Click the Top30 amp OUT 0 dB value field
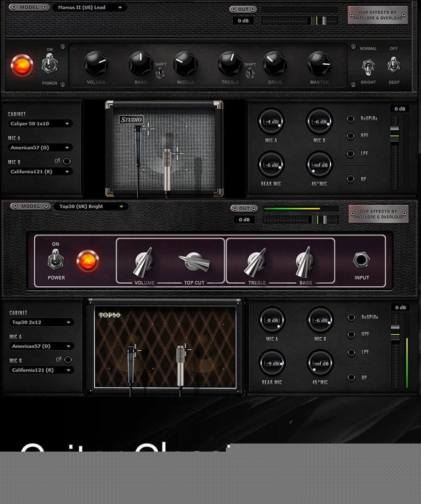This screenshot has width=421, height=504. coord(244,220)
